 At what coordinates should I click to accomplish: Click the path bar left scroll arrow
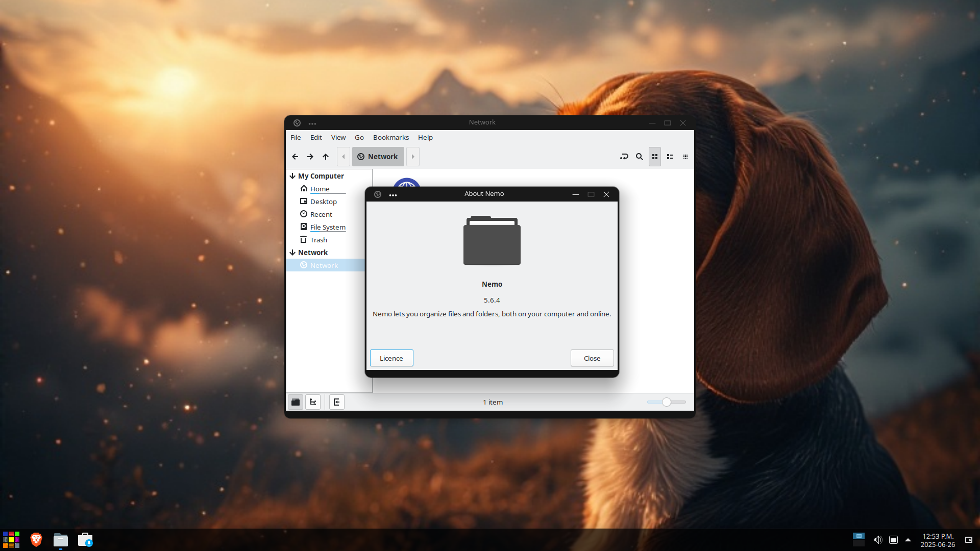point(344,157)
